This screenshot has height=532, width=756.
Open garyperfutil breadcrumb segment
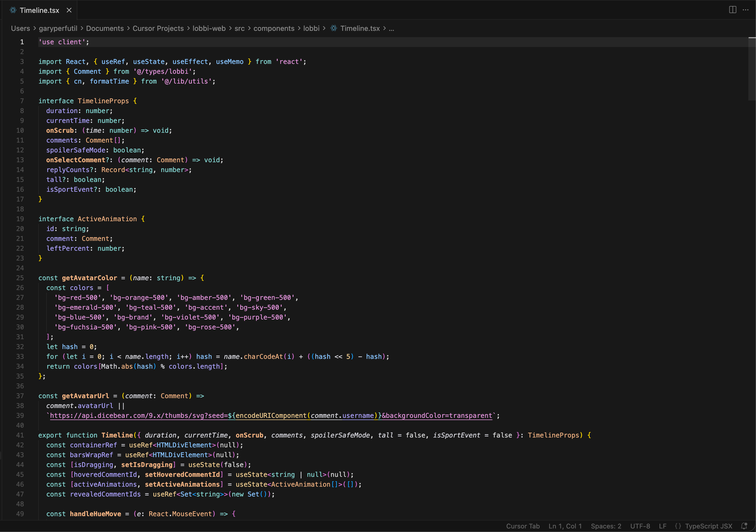[x=58, y=28]
